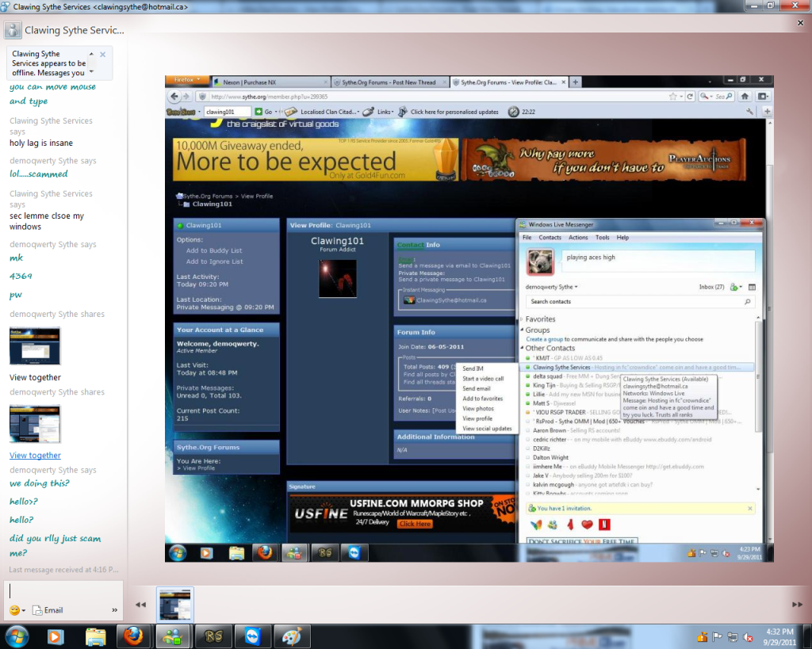Click the message 'pw'

16,295
